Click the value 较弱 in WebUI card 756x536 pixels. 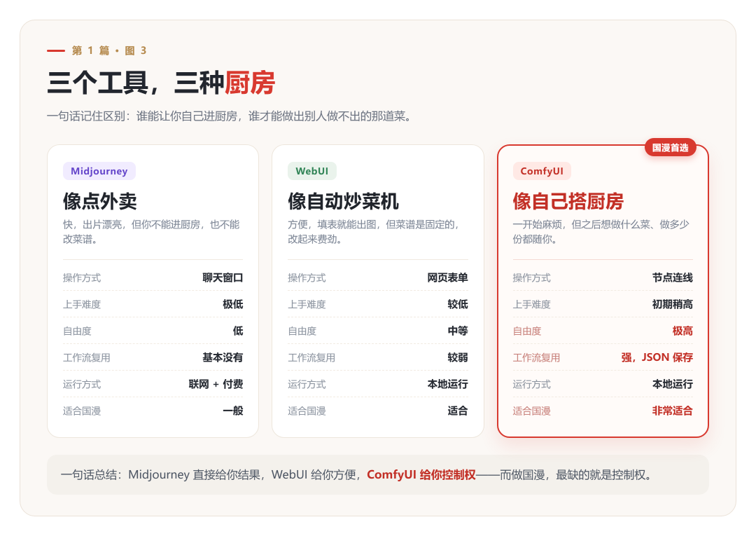point(458,357)
